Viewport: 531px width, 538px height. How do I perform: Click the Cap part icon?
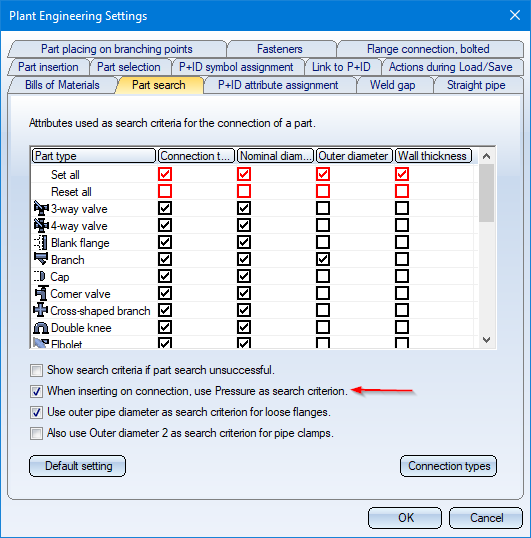click(40, 276)
